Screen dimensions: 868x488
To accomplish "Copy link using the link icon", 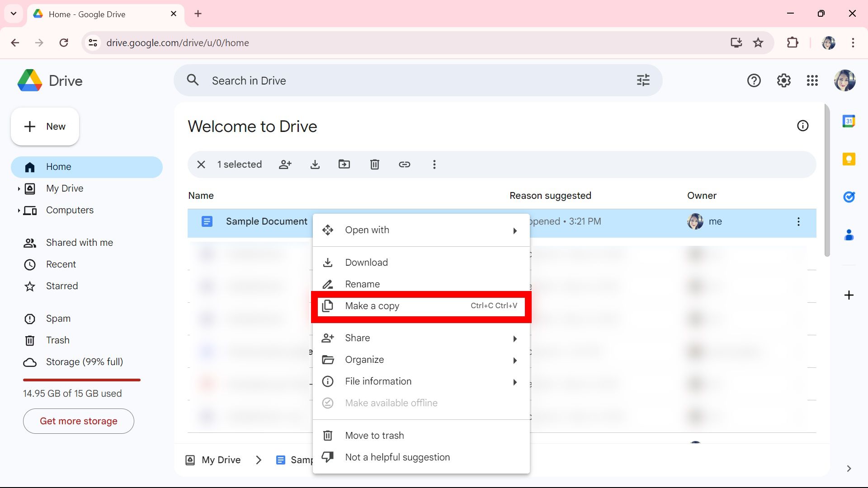I will [x=405, y=164].
